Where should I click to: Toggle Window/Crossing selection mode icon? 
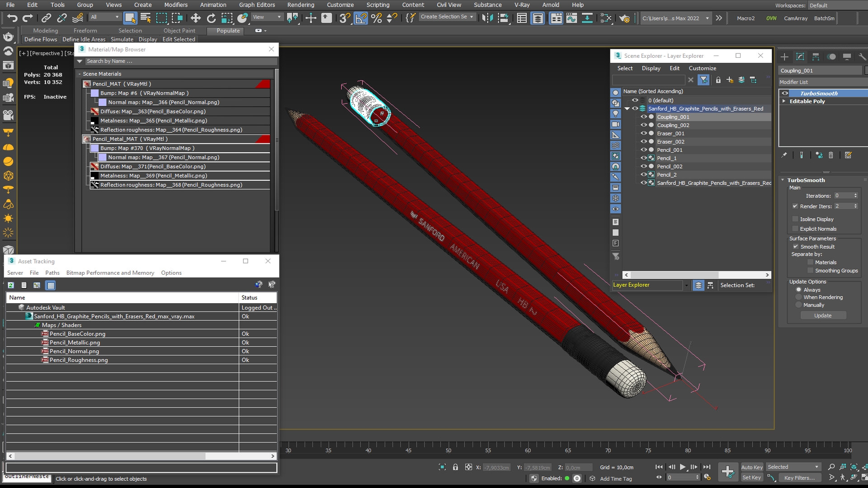[177, 18]
